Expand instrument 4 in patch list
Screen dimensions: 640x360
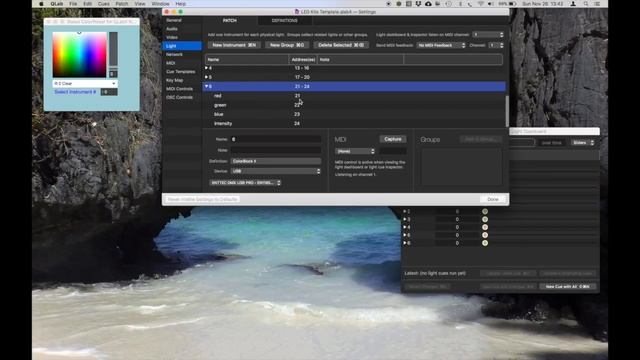point(207,68)
